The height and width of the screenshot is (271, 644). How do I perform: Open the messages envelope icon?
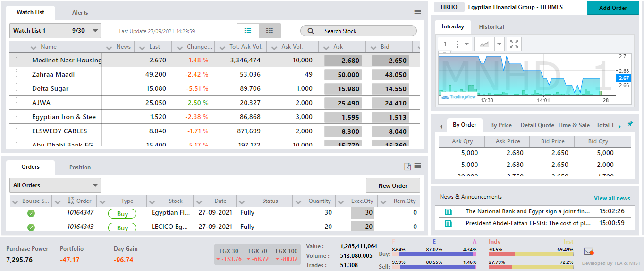tap(589, 252)
